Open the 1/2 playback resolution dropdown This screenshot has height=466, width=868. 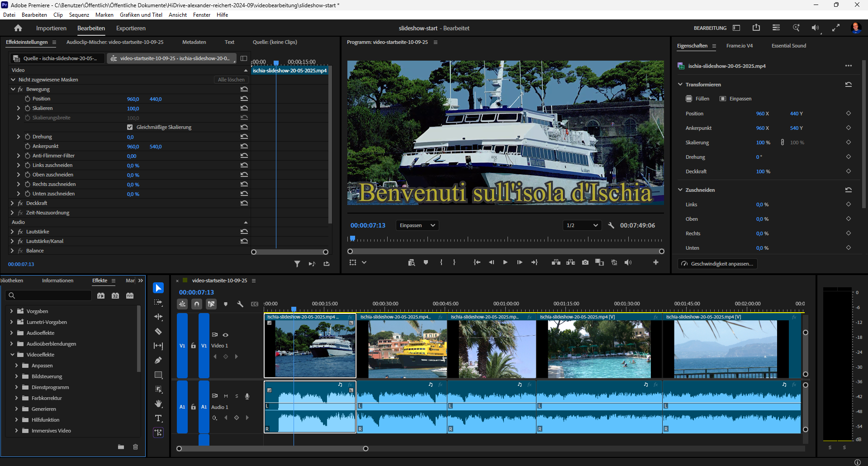(582, 225)
